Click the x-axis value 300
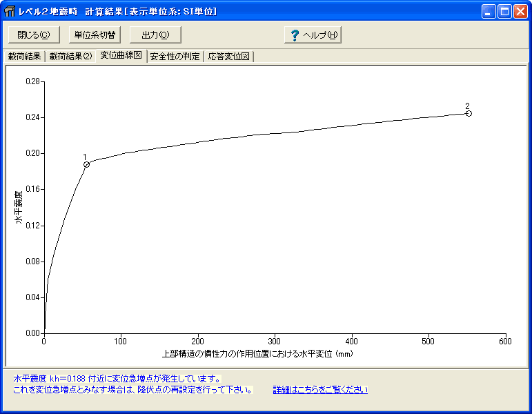 coord(275,342)
